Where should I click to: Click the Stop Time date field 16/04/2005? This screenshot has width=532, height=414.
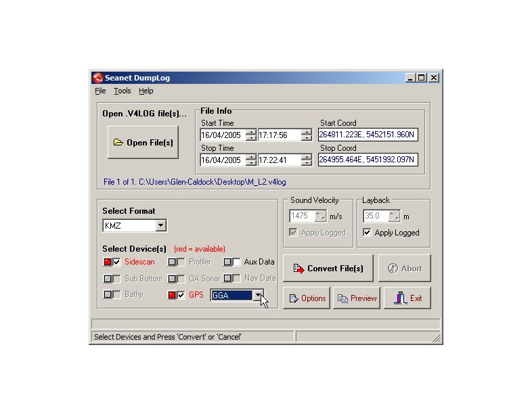(223, 160)
